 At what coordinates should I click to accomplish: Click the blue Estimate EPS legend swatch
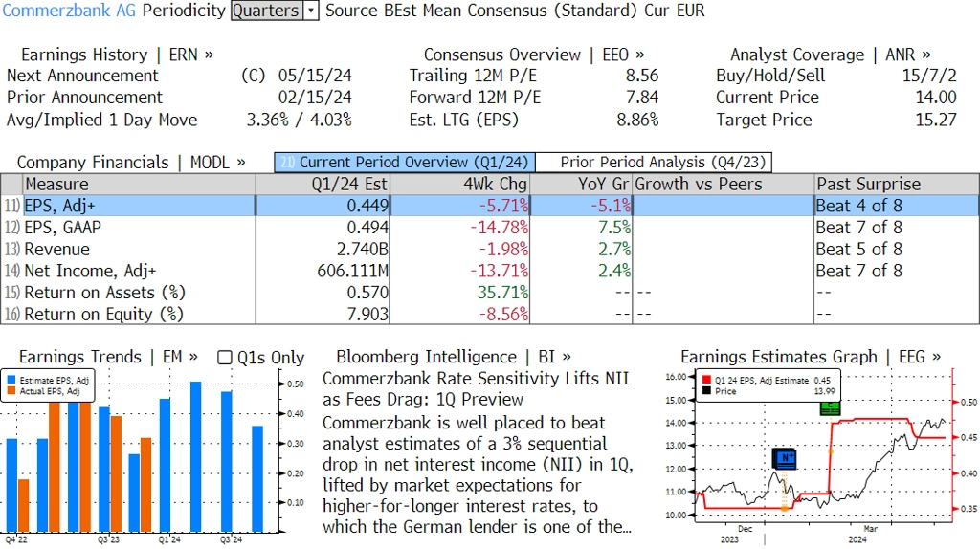11,380
